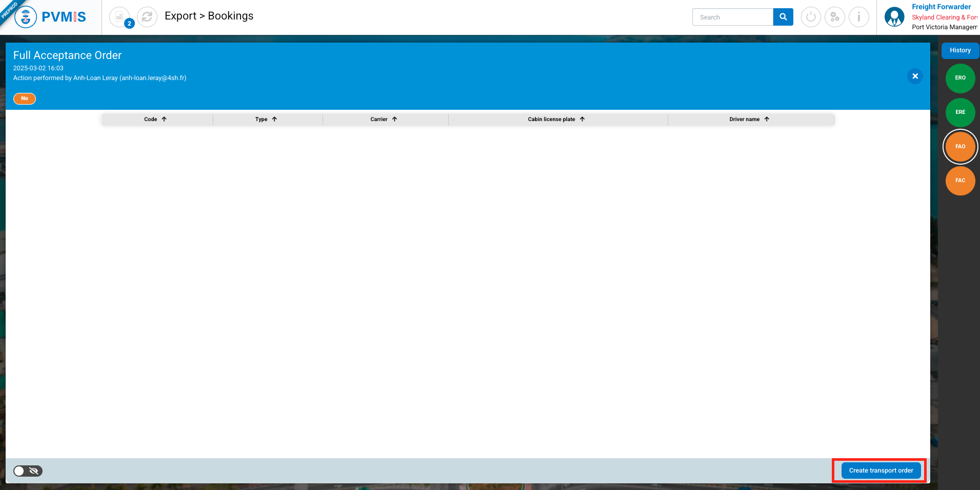Open the settings gears icon
This screenshot has height=490, width=980.
[835, 17]
